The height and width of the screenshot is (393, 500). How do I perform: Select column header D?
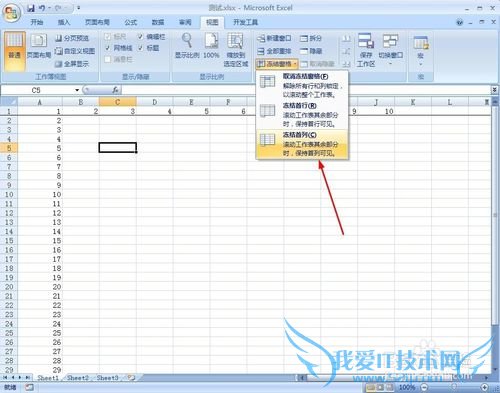pyautogui.click(x=155, y=102)
